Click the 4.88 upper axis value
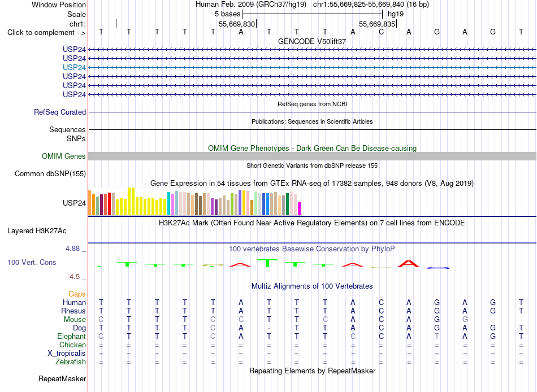The image size is (537, 392). click(x=72, y=249)
